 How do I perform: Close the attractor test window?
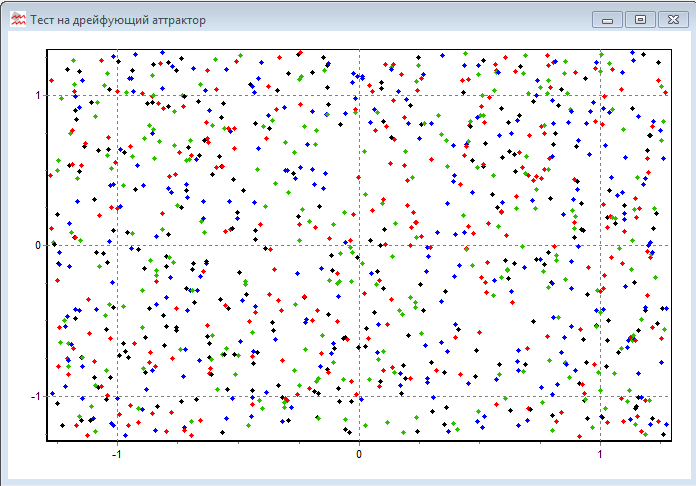tap(673, 19)
